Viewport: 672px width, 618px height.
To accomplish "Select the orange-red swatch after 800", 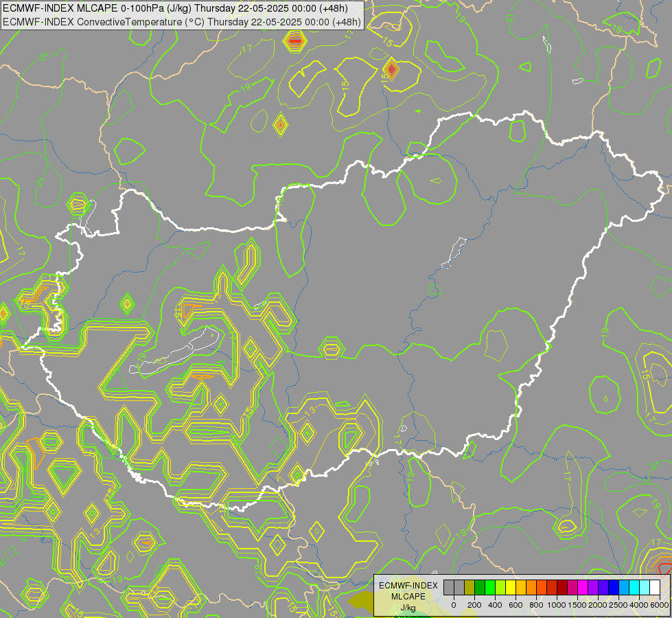I will point(542,588).
